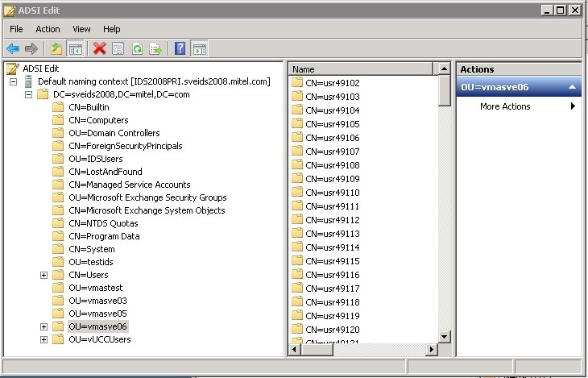Screen dimensions: 588x378
Task: Click list scrollbar up arrow
Action: coord(444,69)
